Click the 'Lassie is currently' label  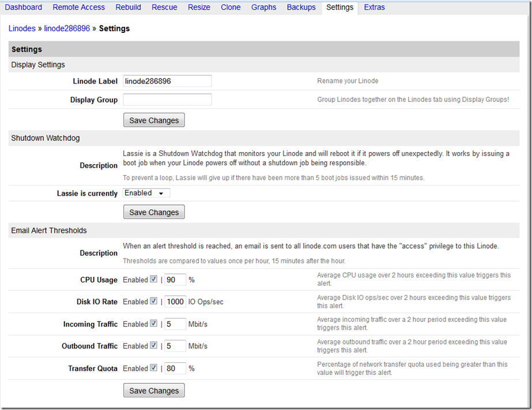click(x=87, y=193)
